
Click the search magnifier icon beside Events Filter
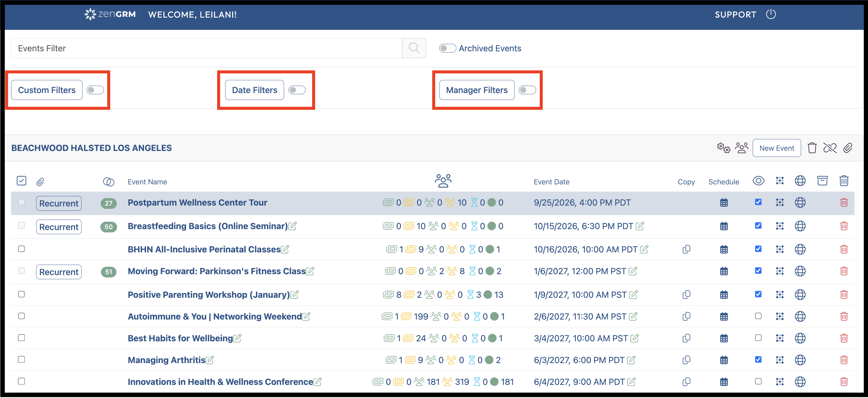point(414,48)
